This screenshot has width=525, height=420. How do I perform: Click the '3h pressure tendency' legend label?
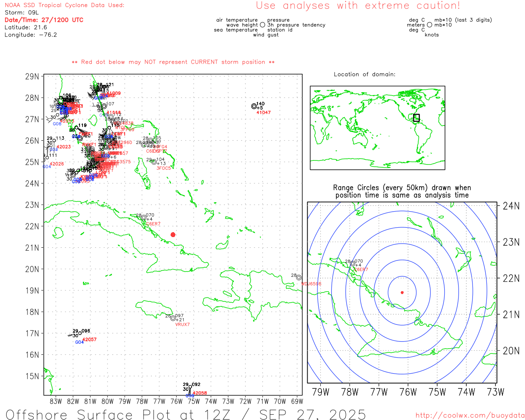(296, 25)
